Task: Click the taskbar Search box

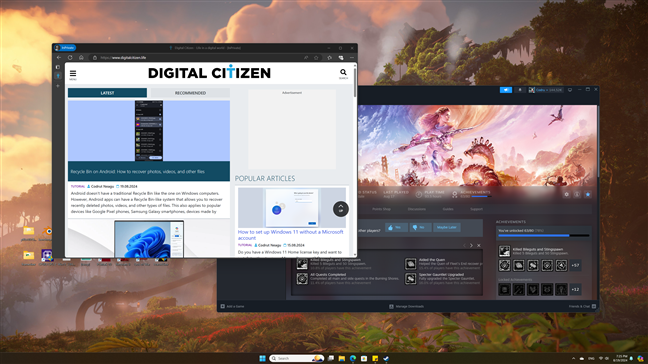Action: click(296, 358)
